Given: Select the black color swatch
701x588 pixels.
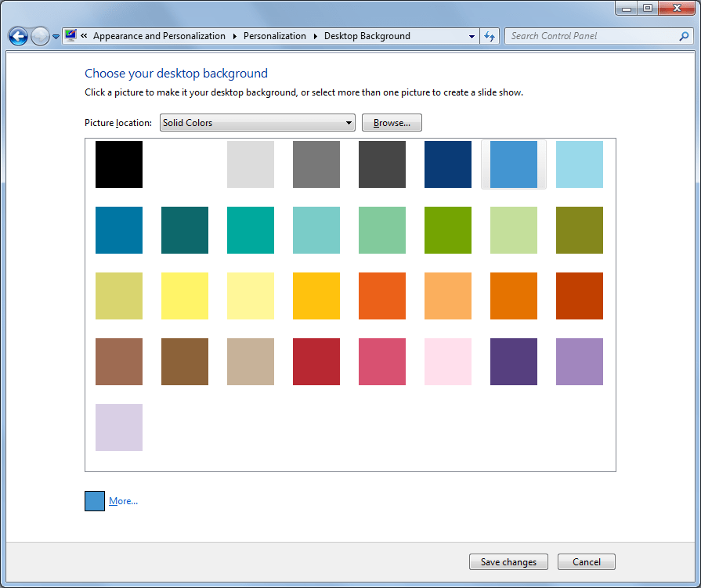Looking at the screenshot, I should (119, 164).
